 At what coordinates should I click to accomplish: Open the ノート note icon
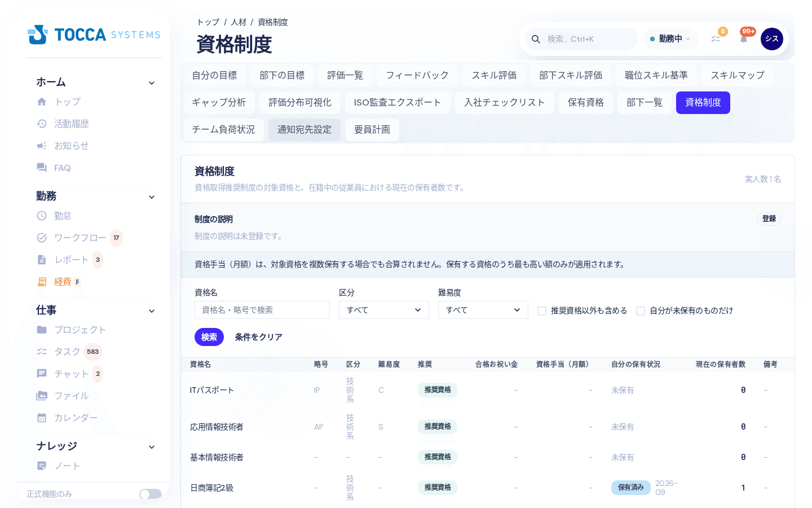pyautogui.click(x=42, y=466)
